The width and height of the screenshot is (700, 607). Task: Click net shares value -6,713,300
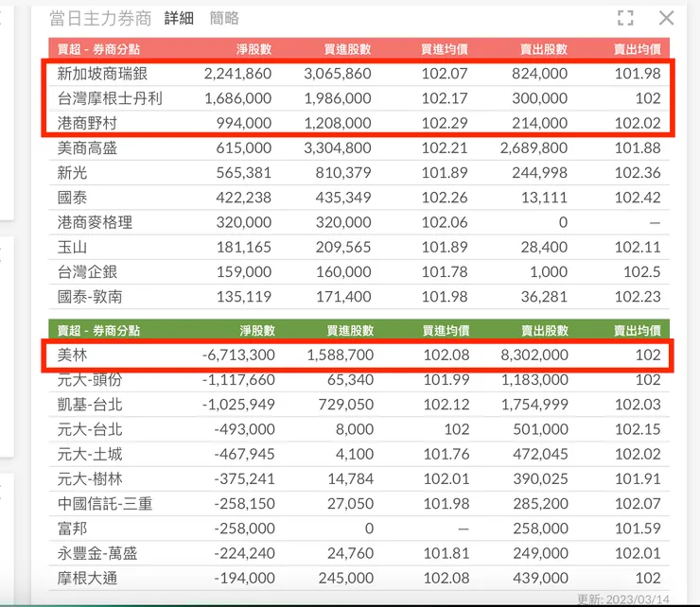pos(238,355)
